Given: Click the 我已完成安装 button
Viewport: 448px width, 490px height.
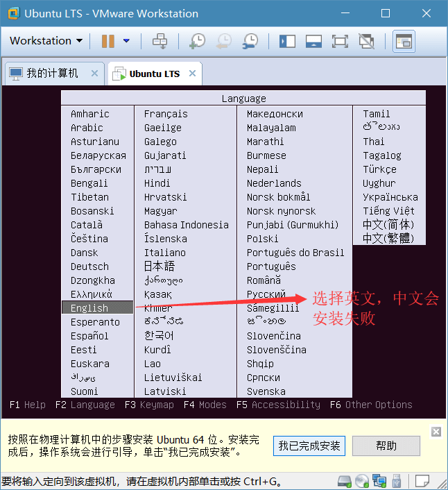Looking at the screenshot, I should 309,446.
